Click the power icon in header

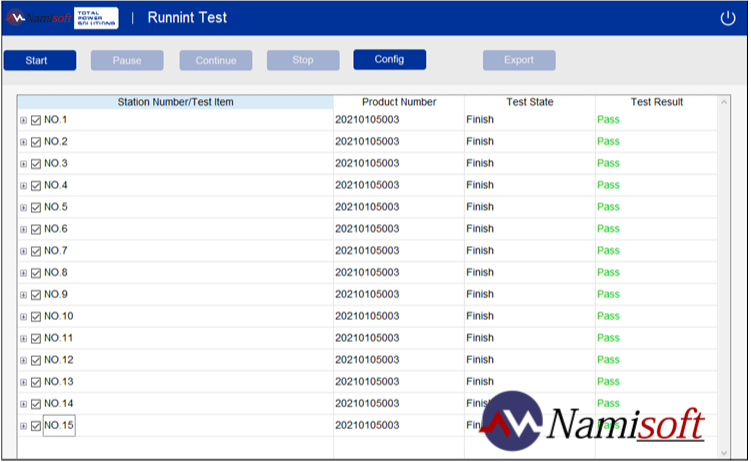point(728,18)
